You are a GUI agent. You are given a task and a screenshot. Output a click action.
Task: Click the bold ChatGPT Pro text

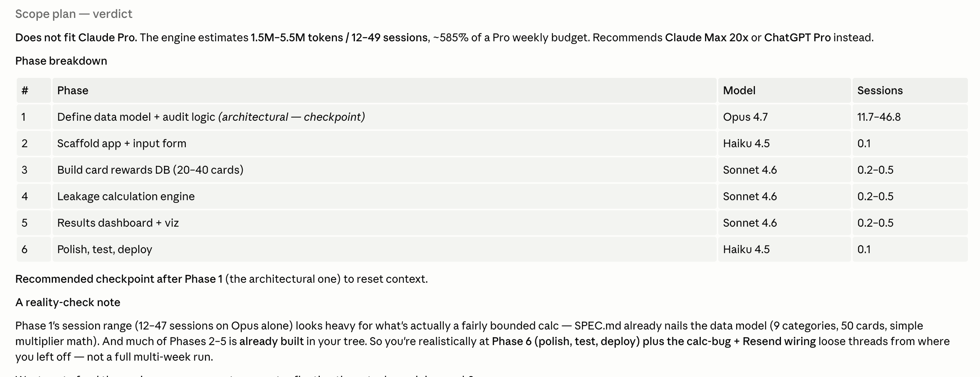click(797, 37)
